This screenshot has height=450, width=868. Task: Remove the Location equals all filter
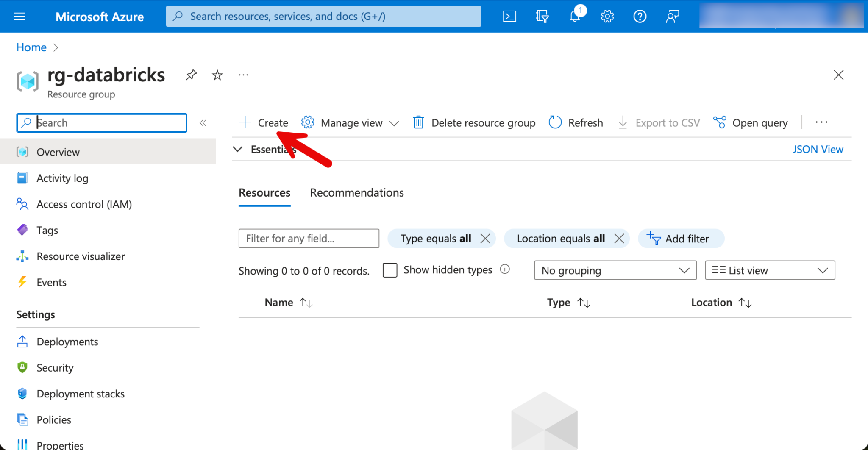tap(619, 239)
